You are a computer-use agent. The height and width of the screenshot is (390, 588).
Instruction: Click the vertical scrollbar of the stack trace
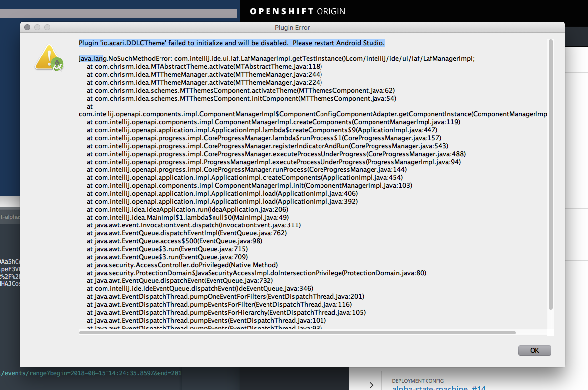pyautogui.click(x=550, y=174)
